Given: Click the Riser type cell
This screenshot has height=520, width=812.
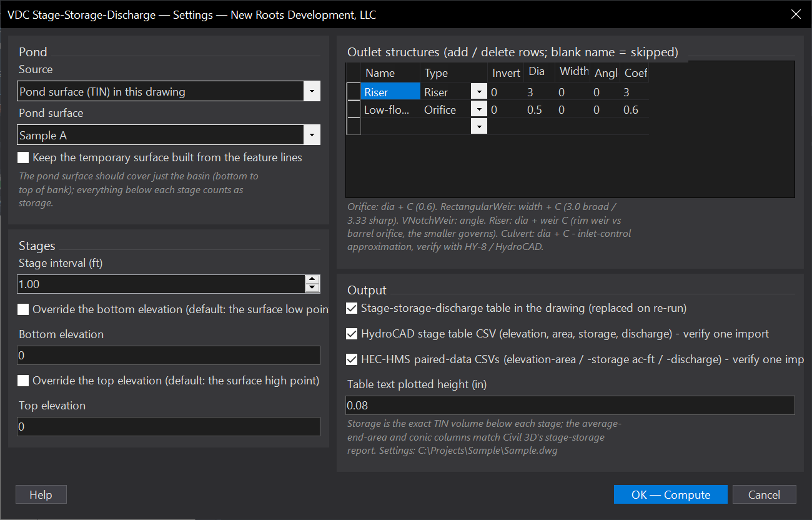Looking at the screenshot, I should click(x=446, y=92).
